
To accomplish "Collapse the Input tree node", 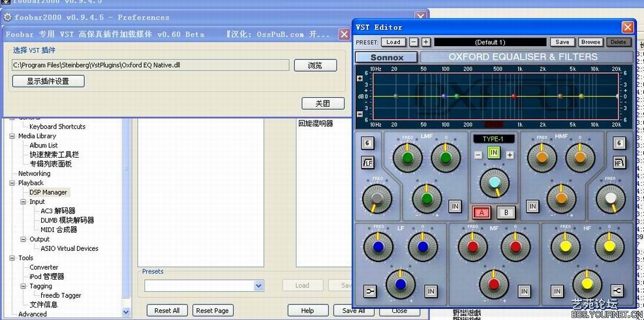I will point(23,201).
